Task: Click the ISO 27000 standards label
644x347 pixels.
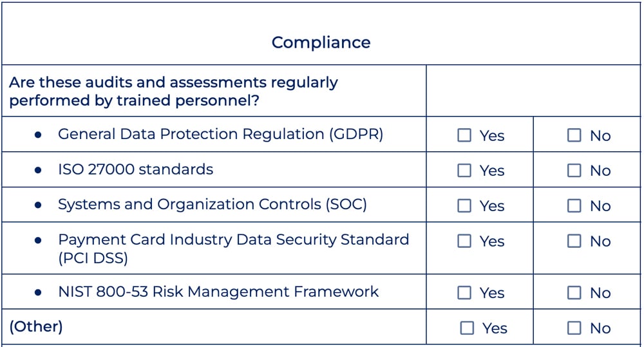Action: [x=135, y=169]
